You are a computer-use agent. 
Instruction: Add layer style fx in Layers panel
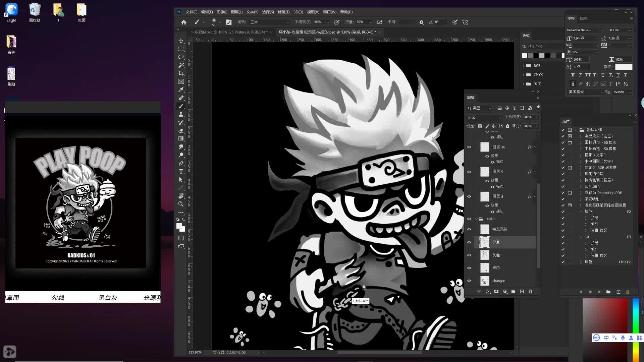(488, 292)
